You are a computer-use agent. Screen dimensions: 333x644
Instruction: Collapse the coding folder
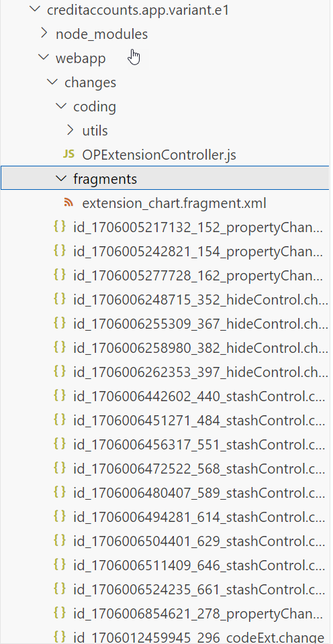62,106
